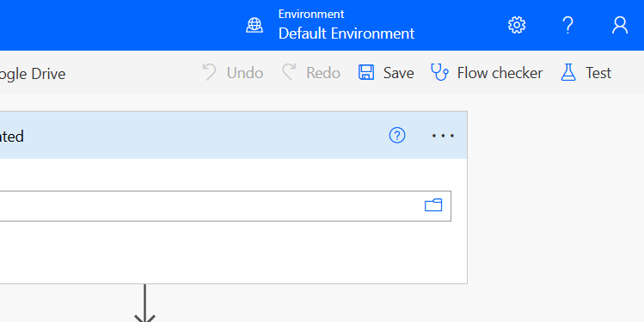Click the flow title ending in Drive
644x322 pixels.
coord(33,74)
